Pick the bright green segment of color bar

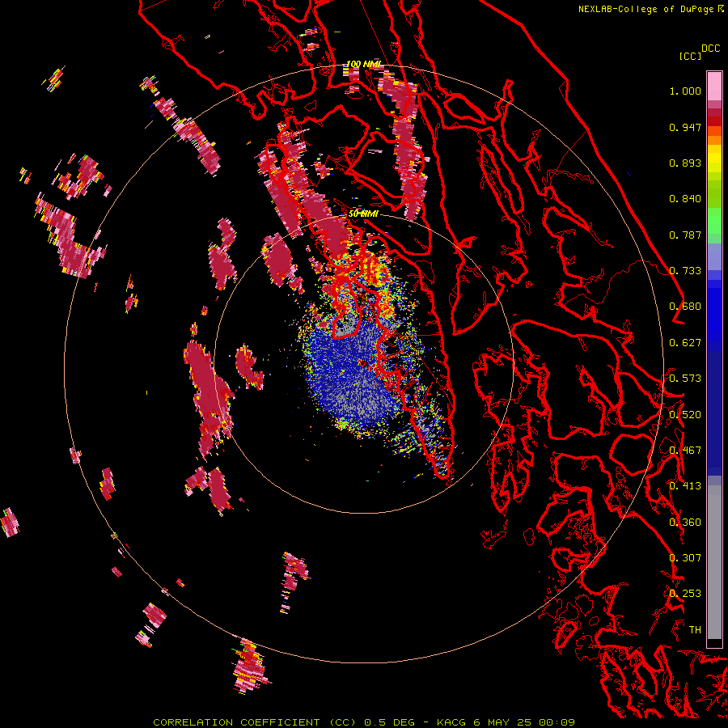[x=714, y=221]
